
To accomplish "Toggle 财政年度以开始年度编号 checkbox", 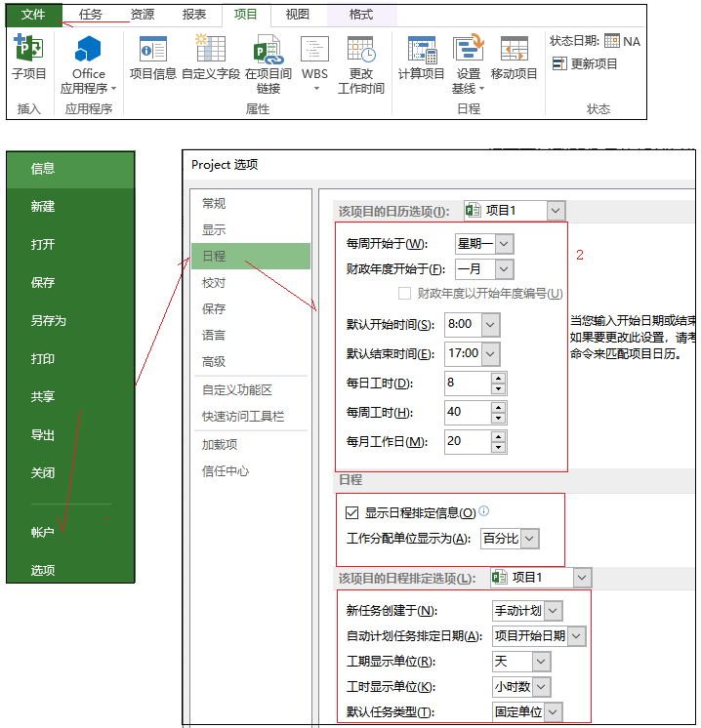I will point(404,294).
